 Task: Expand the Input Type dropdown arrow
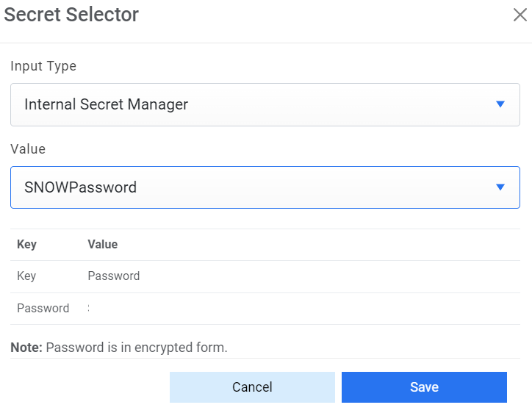tap(500, 104)
